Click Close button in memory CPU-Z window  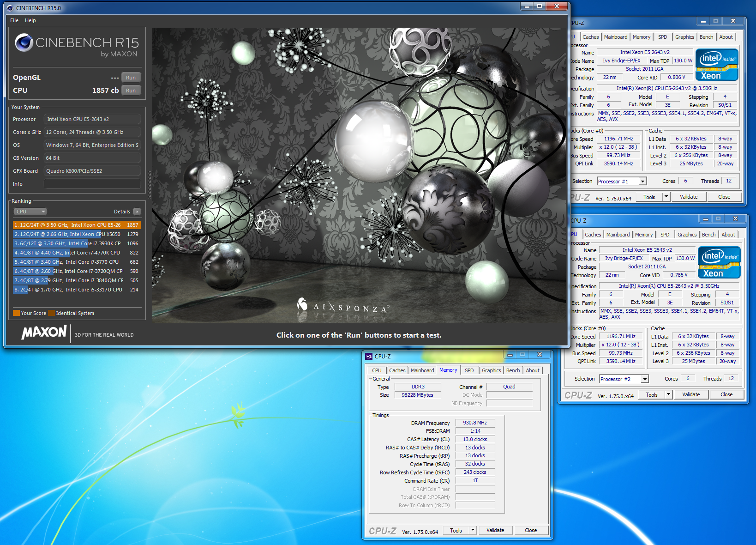[x=531, y=531]
